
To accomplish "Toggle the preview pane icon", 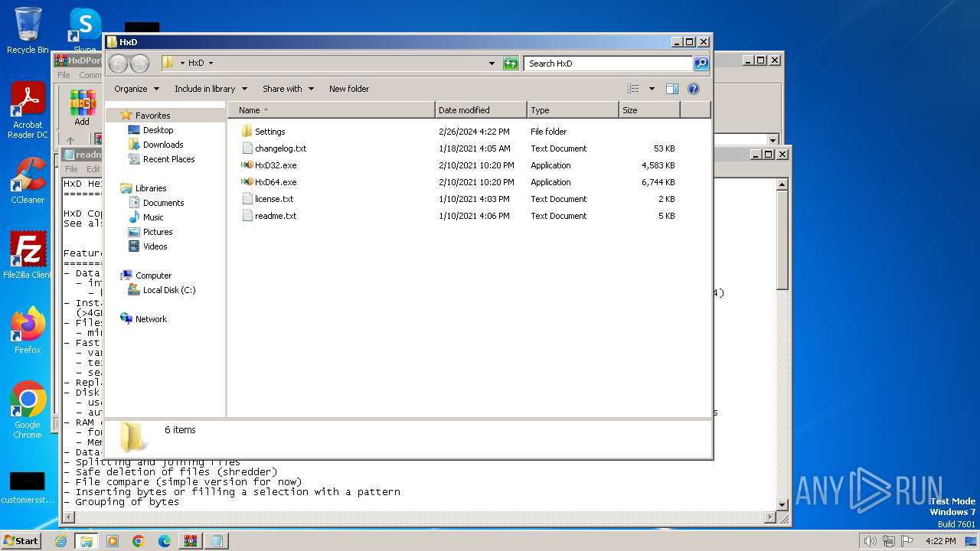I will coord(671,89).
